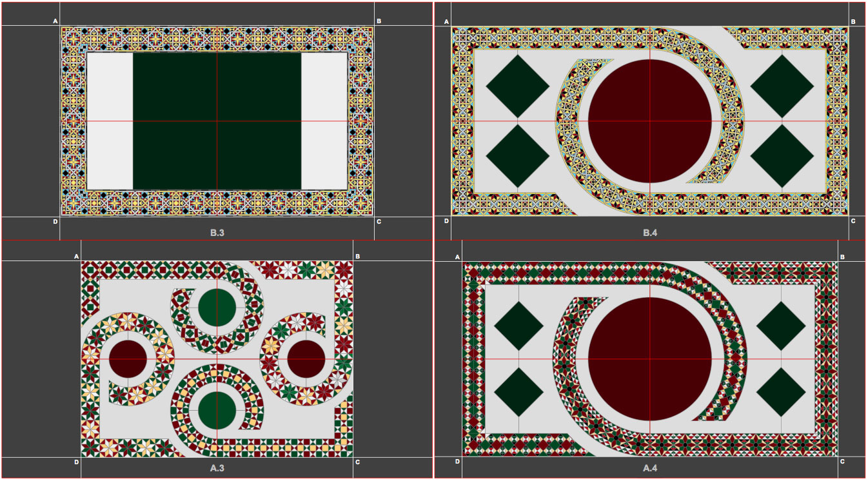Select corner label D in the B.3 panel
This screenshot has width=868, height=481.
(55, 221)
